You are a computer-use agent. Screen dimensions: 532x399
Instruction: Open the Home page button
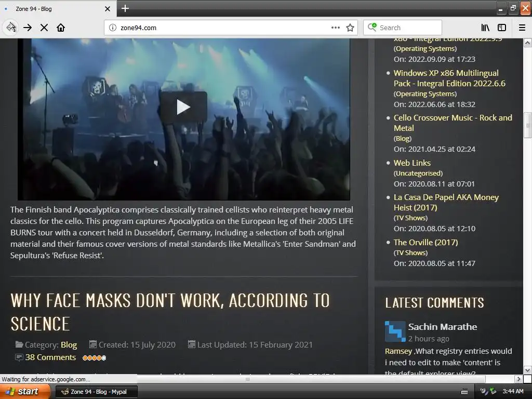pos(61,28)
